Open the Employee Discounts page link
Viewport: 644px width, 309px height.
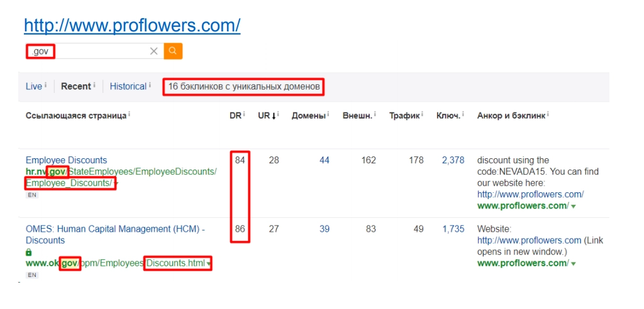coord(66,160)
